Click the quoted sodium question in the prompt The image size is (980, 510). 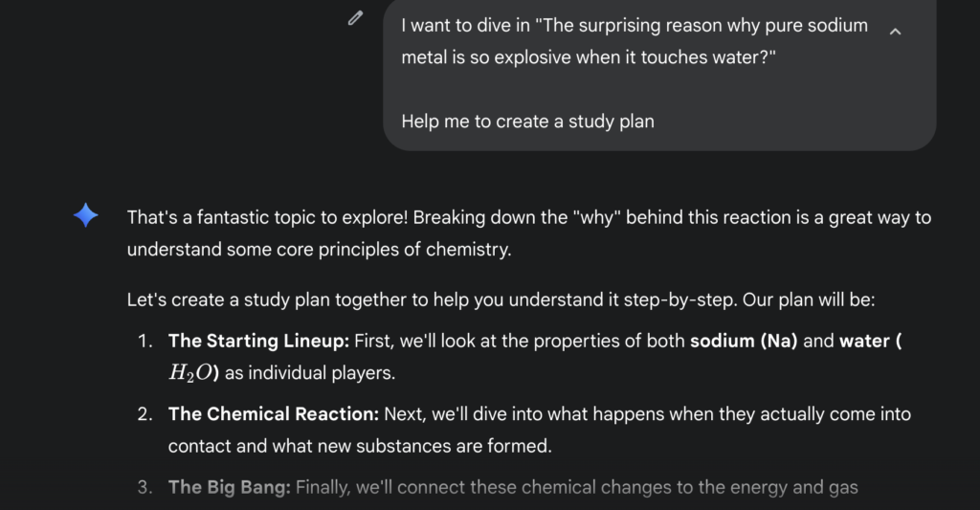[x=634, y=41]
